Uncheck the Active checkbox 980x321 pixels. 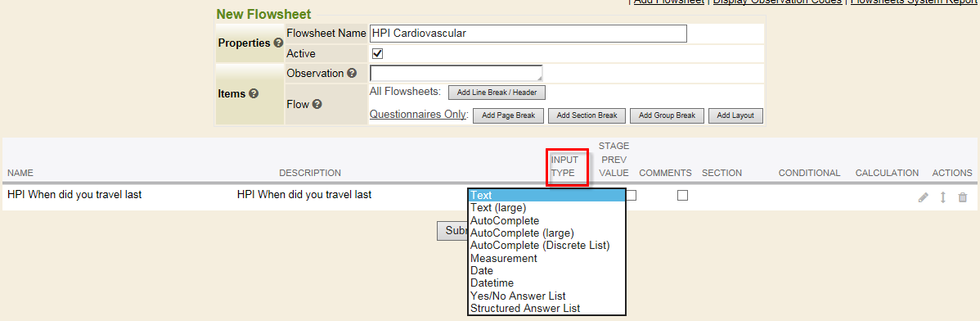pyautogui.click(x=377, y=54)
